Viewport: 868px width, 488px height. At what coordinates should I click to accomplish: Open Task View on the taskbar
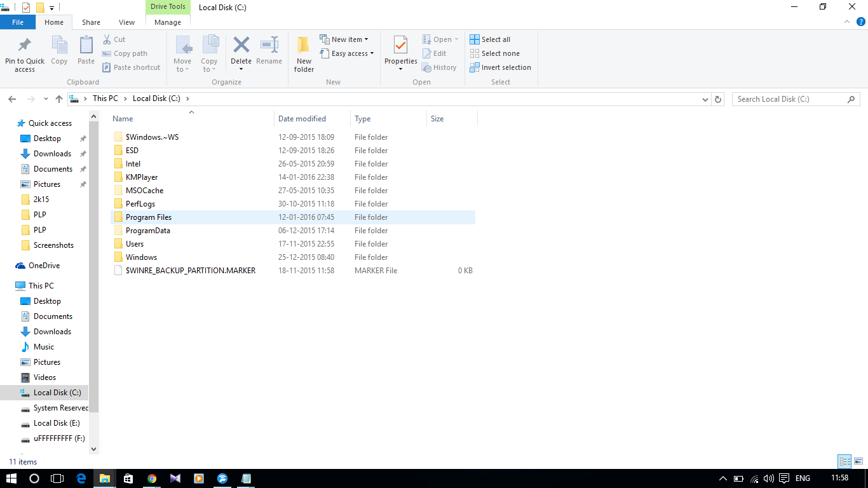(x=58, y=478)
